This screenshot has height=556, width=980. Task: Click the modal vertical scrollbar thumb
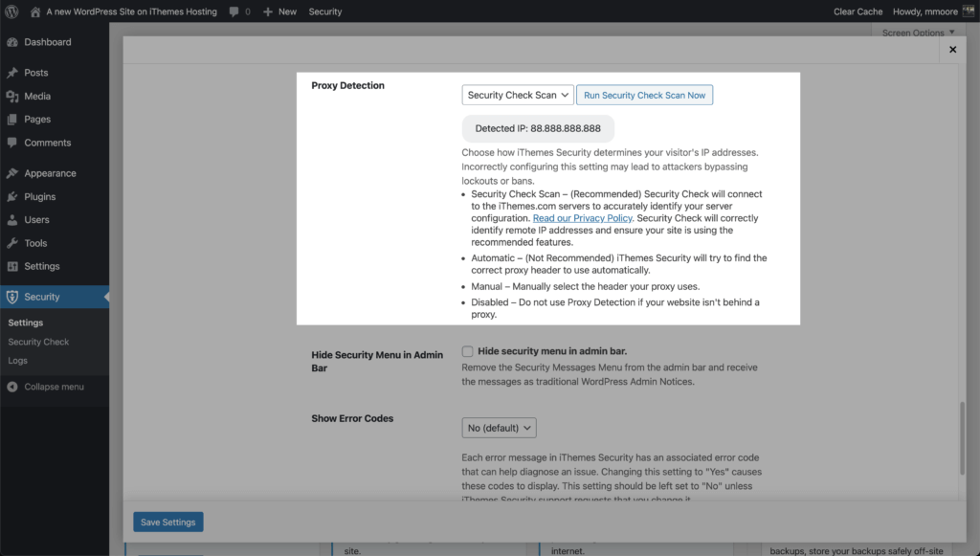pos(963,438)
